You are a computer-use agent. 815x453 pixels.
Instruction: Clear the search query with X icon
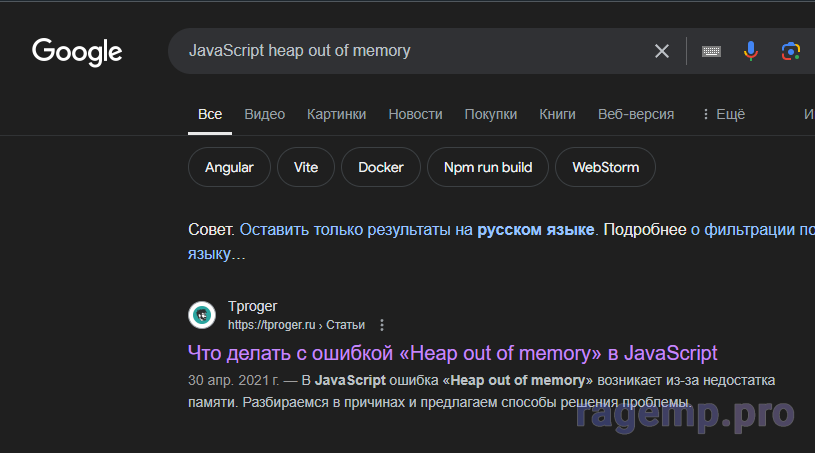coord(662,51)
